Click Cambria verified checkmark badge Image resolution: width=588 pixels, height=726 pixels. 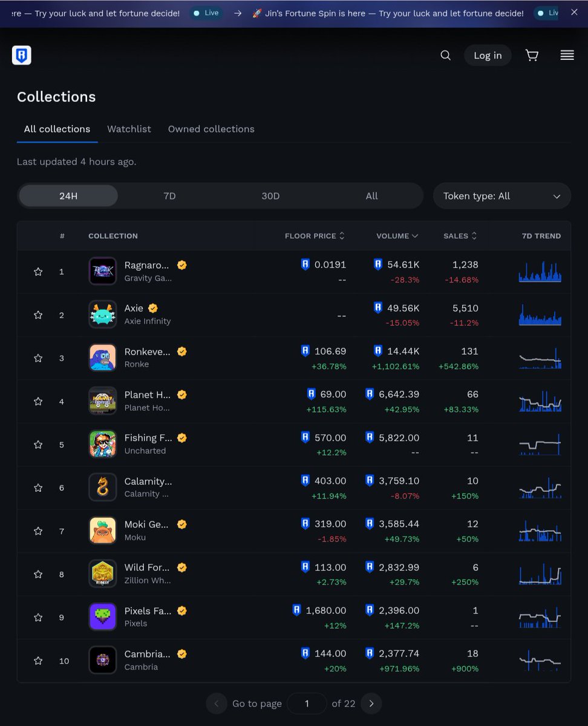point(181,654)
